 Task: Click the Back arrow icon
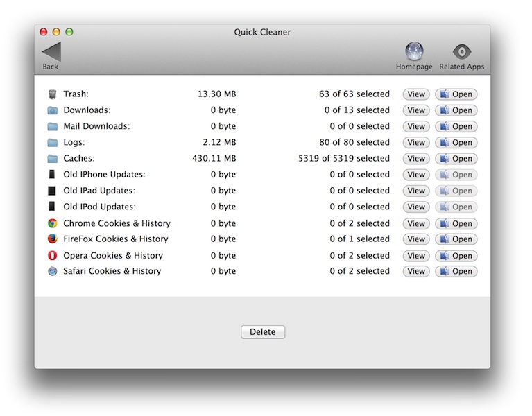[x=51, y=52]
